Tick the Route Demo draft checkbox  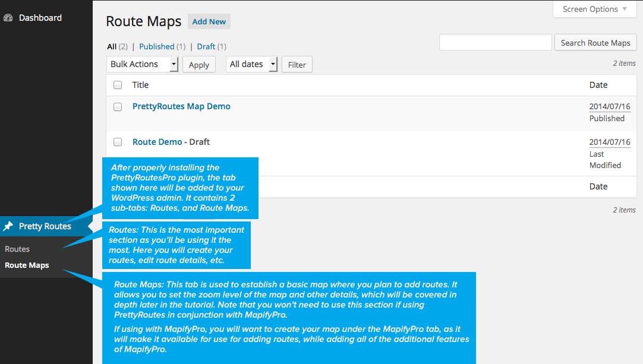[118, 142]
